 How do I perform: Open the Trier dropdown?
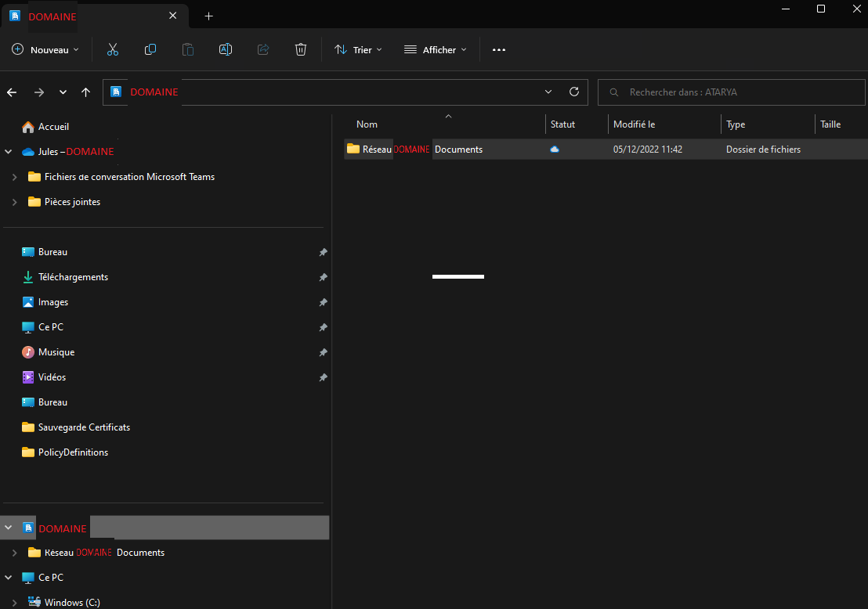click(x=358, y=49)
